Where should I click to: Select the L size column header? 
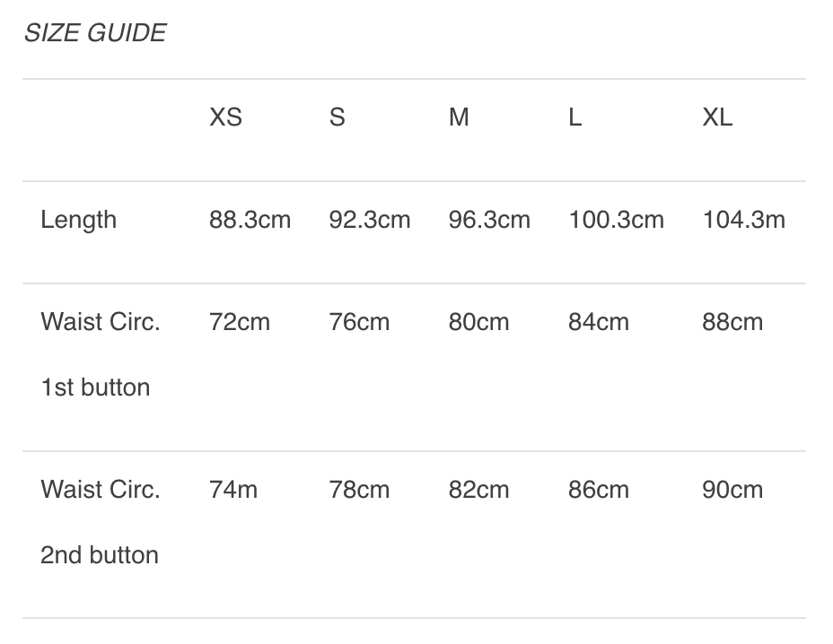(575, 117)
